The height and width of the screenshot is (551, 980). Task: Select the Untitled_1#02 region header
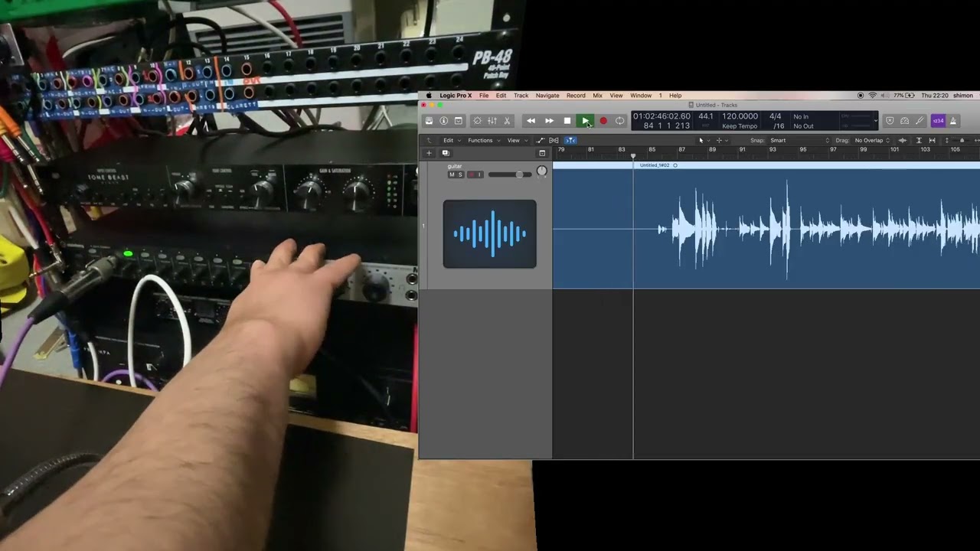[766, 165]
